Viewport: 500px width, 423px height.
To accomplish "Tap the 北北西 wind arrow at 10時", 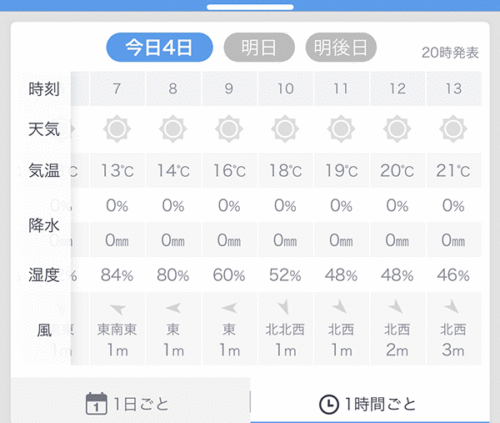I will [x=283, y=307].
